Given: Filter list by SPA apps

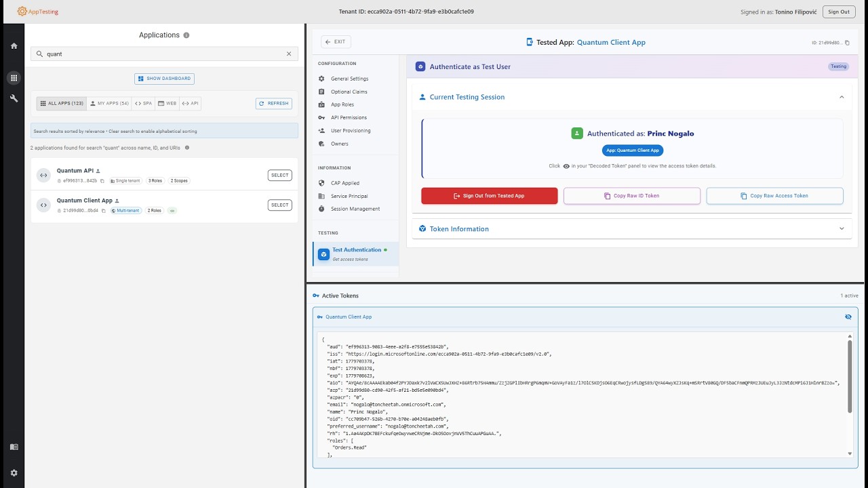Looking at the screenshot, I should [x=143, y=104].
